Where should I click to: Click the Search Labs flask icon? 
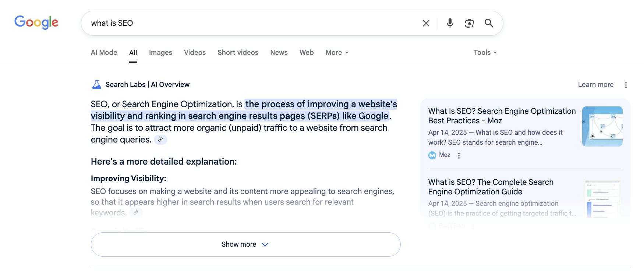[x=96, y=85]
